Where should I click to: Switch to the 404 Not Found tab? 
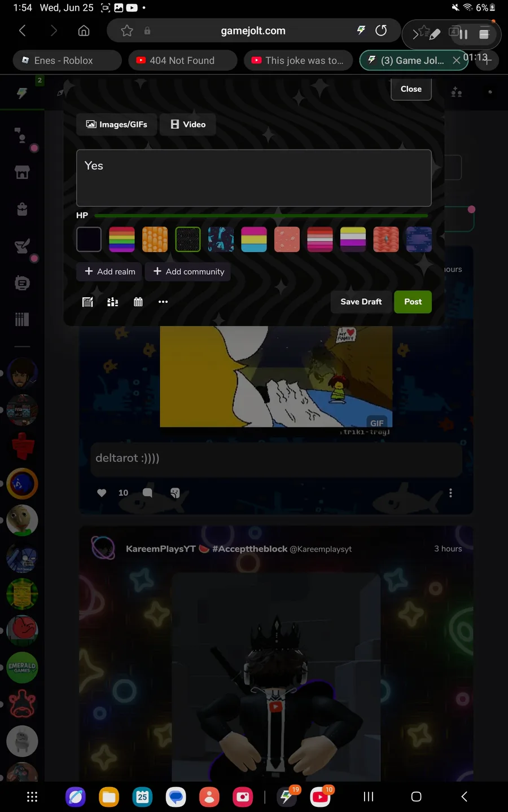tap(183, 60)
